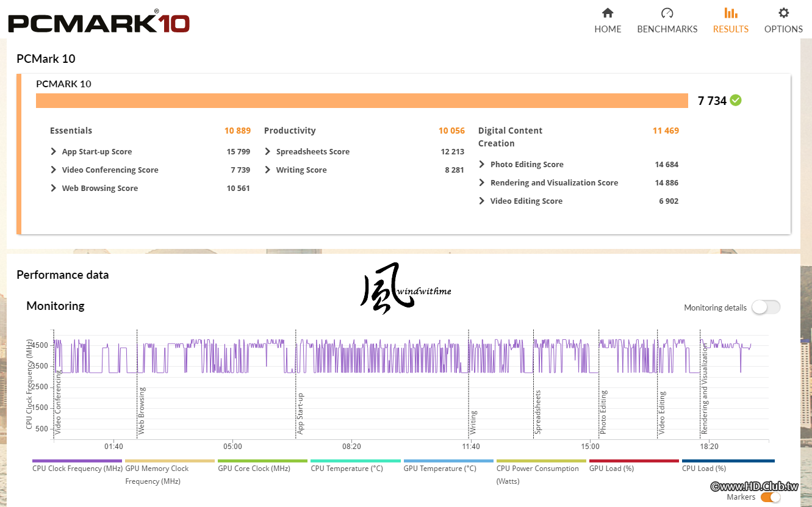Open the OPTIONS tab
Viewport: 812px width, 507px height.
[x=783, y=21]
